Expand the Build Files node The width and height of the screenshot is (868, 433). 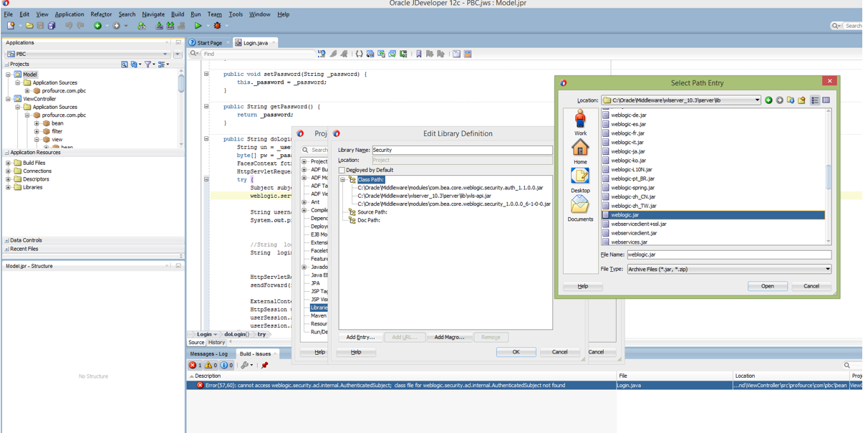(9, 163)
